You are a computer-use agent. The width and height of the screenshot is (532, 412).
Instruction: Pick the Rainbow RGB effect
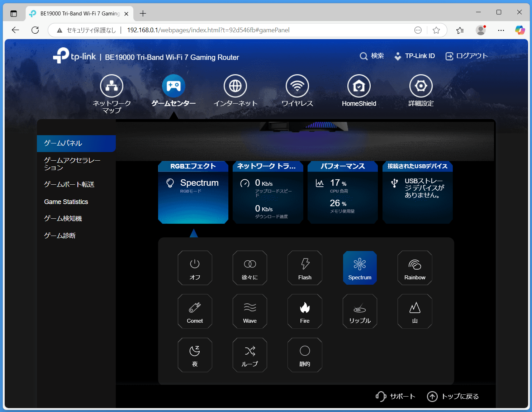pos(415,268)
